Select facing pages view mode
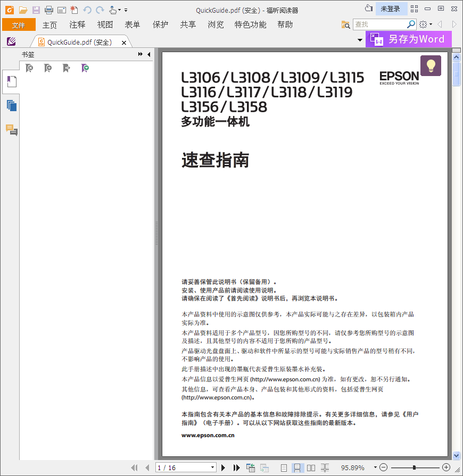Viewport: 463px width, 476px height. (311, 468)
